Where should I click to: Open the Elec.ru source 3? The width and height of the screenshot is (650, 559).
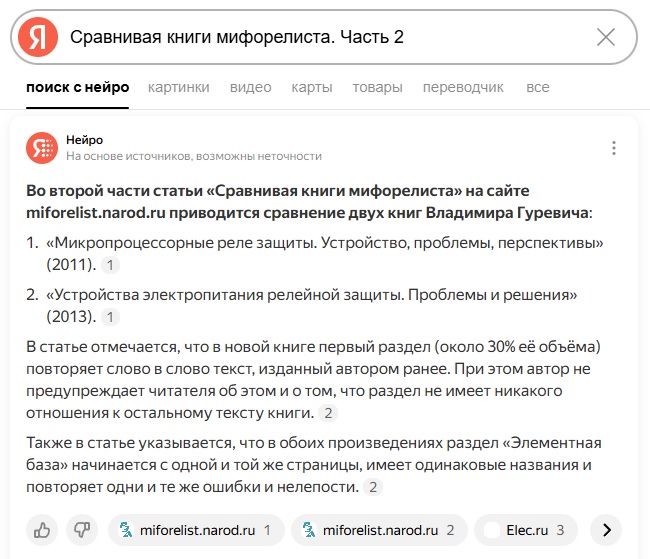[x=526, y=530]
